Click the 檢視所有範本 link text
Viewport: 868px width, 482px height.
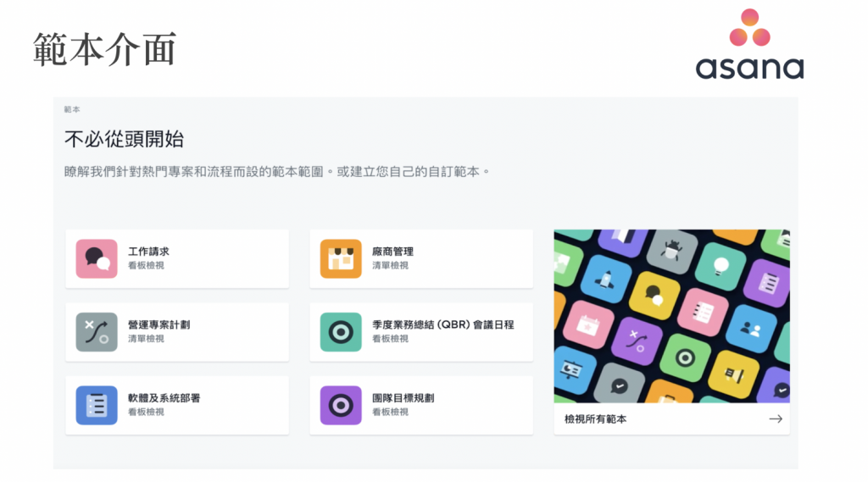595,418
